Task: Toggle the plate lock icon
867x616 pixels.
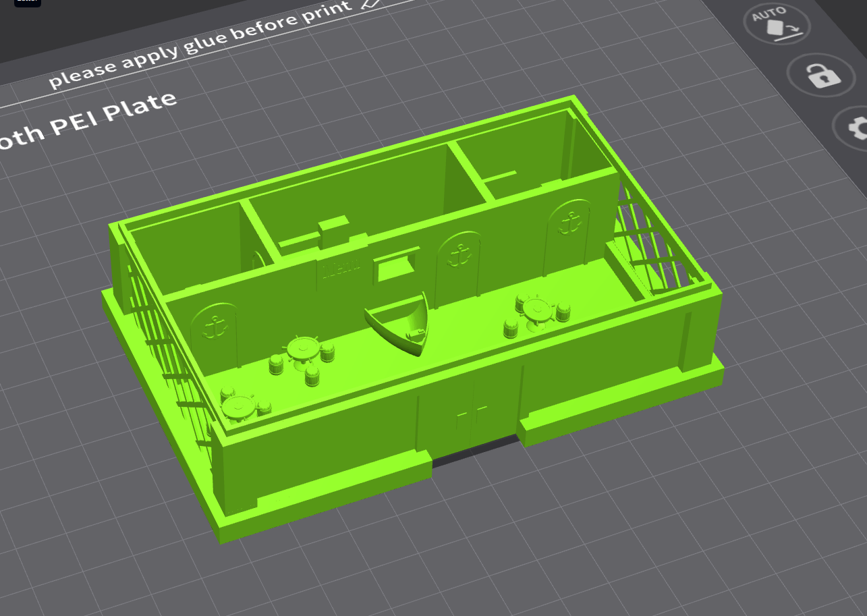Action: 822,74
